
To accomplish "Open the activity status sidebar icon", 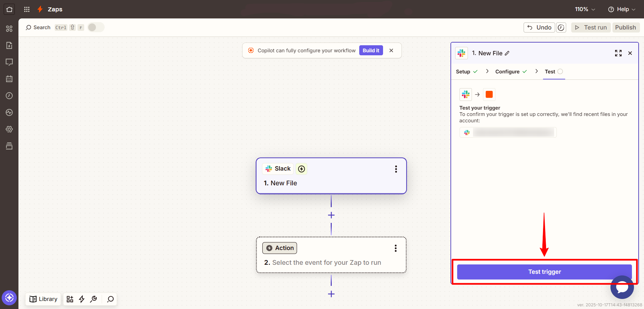I will 9,112.
